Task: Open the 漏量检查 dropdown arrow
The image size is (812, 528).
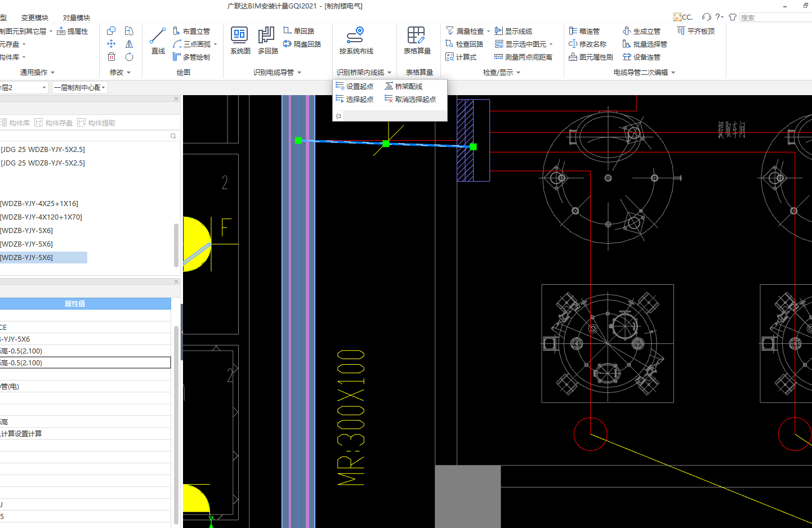Action: 488,31
